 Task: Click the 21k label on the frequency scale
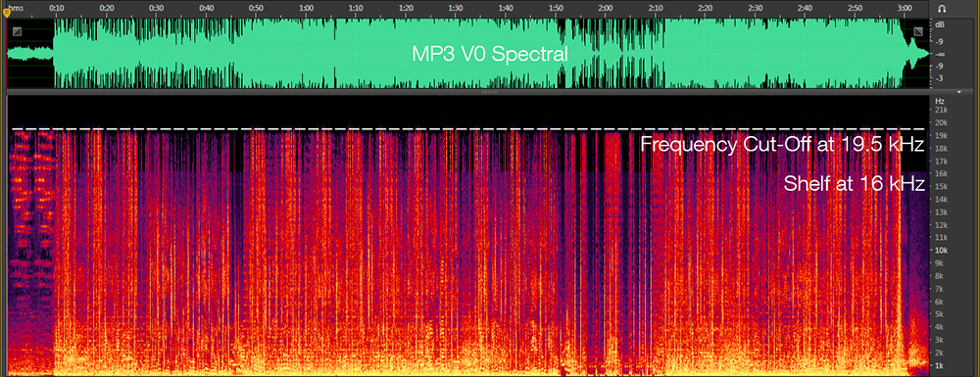pyautogui.click(x=941, y=110)
